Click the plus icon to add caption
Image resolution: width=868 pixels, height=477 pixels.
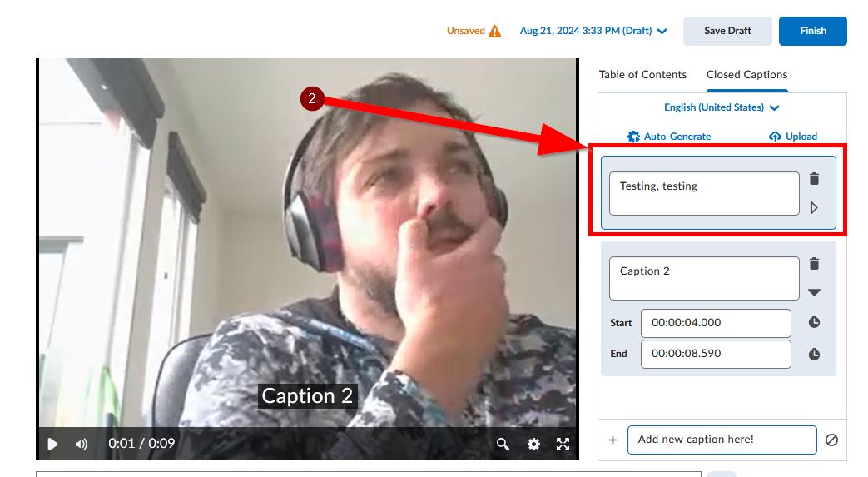[613, 440]
